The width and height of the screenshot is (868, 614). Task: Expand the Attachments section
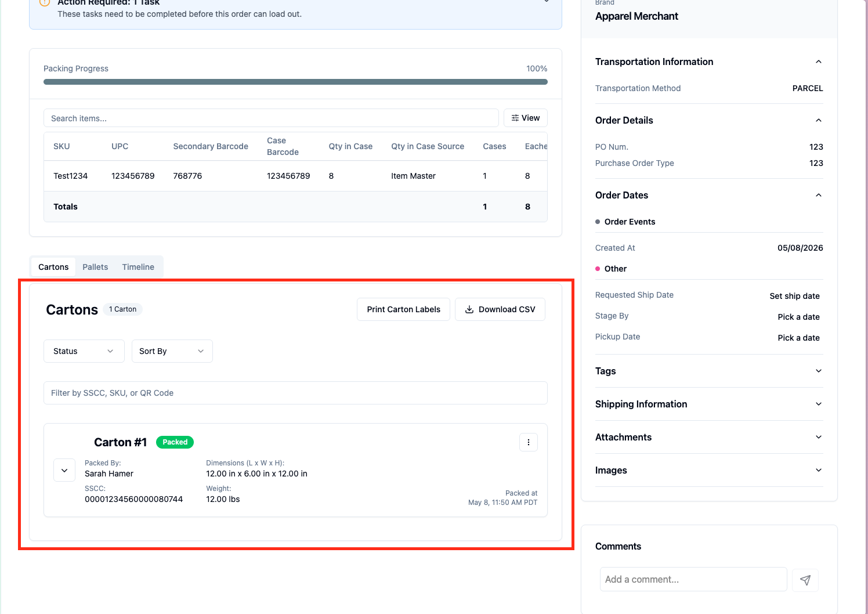pos(818,437)
